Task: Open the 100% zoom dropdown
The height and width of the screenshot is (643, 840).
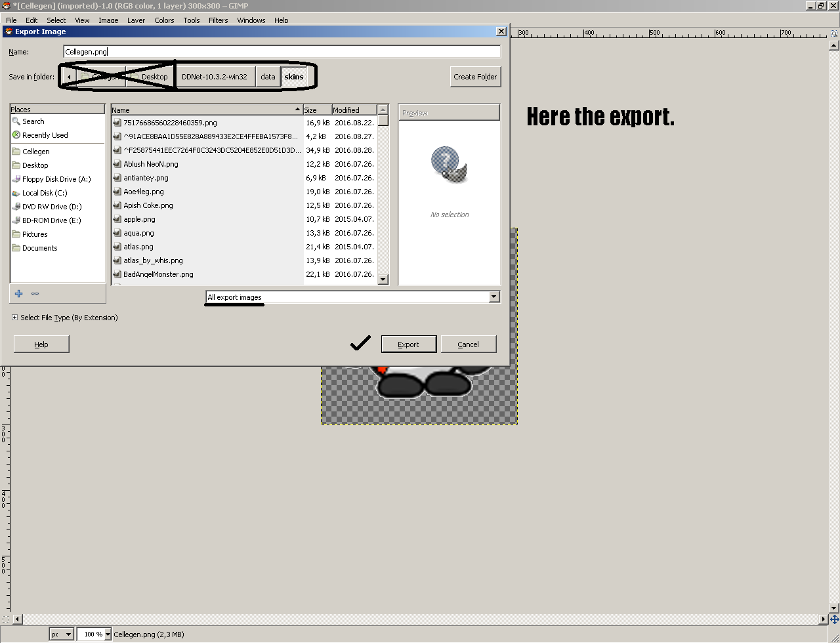Action: [93, 634]
